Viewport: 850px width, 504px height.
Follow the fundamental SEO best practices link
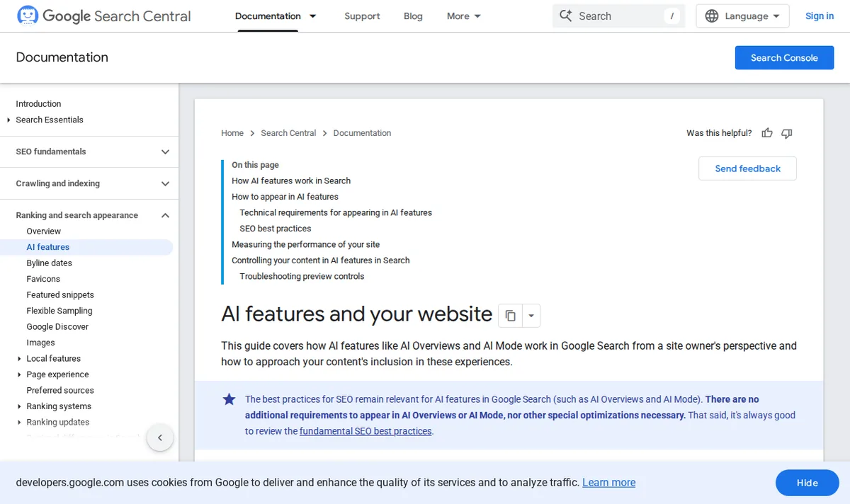click(365, 431)
